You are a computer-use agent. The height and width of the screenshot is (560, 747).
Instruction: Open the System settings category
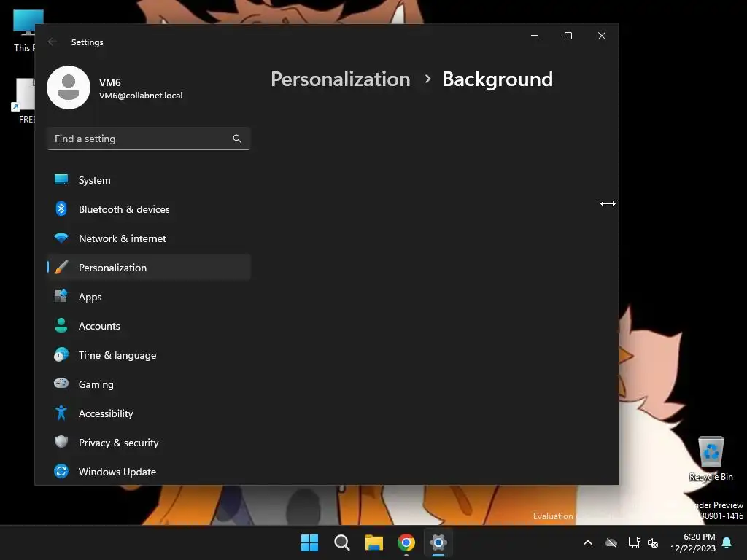coord(149,181)
